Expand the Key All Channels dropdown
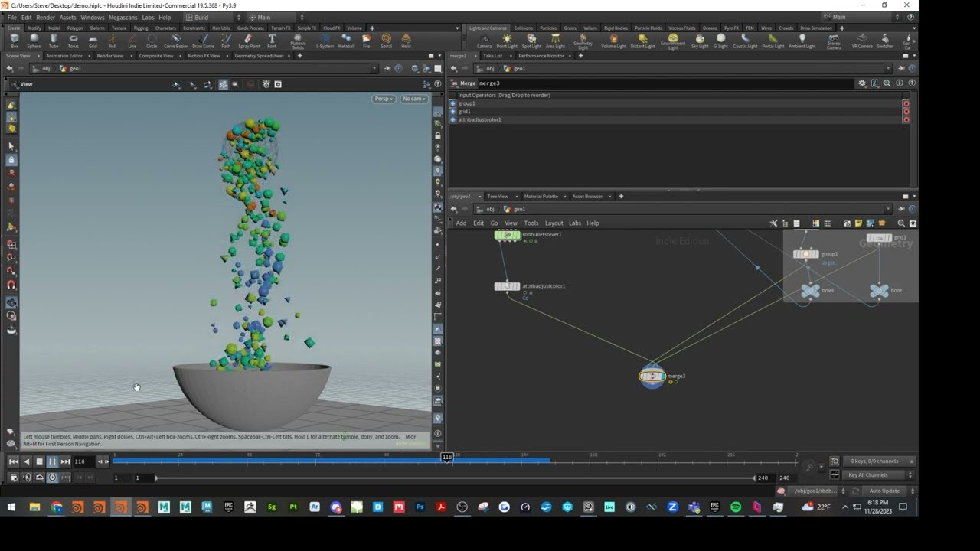Screen dimensions: 980x551 click(880, 475)
